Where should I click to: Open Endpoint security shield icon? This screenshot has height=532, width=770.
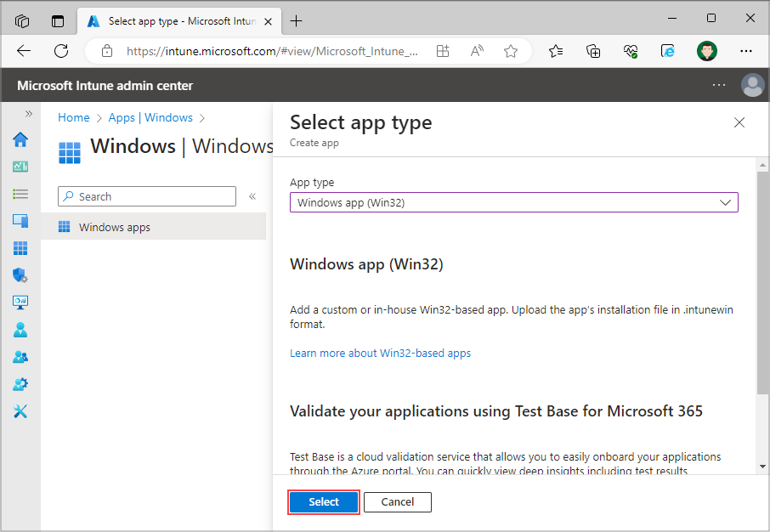coord(20,275)
